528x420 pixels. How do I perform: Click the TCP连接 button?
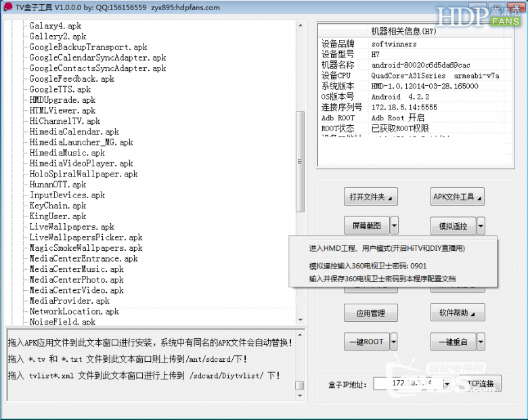(481, 383)
